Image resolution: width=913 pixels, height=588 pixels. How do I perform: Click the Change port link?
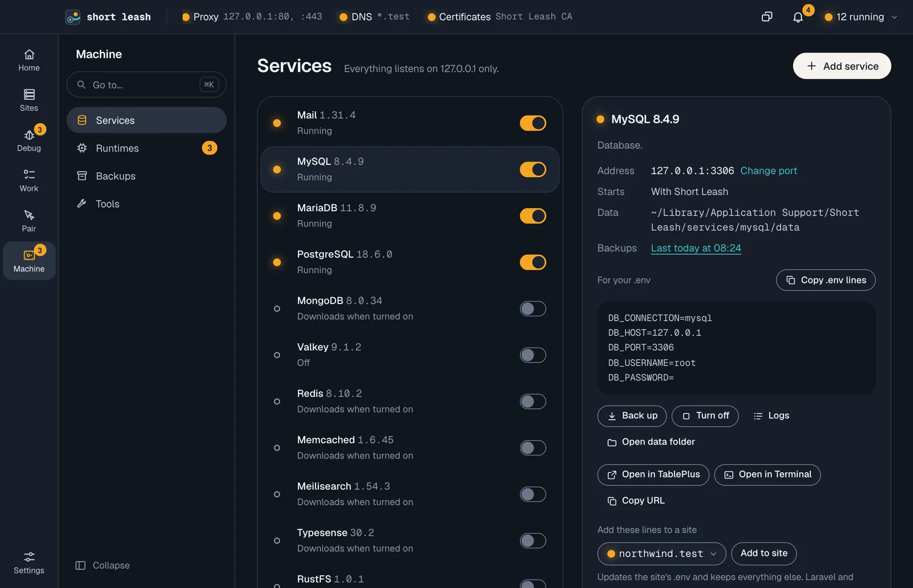coord(769,171)
